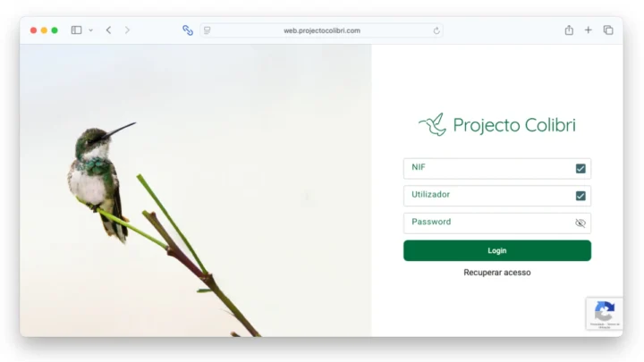Open the page settings icon in address bar
The height and width of the screenshot is (362, 644).
(207, 30)
